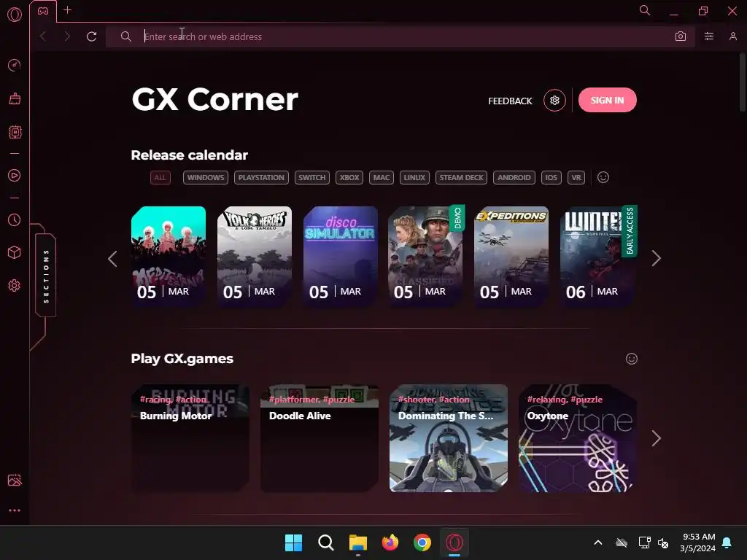Filter release calendar by VR
The image size is (747, 560).
coord(576,178)
